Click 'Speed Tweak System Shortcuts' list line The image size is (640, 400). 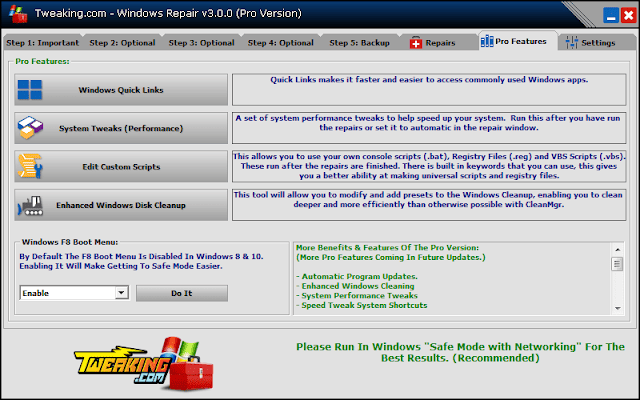pyautogui.click(x=362, y=305)
